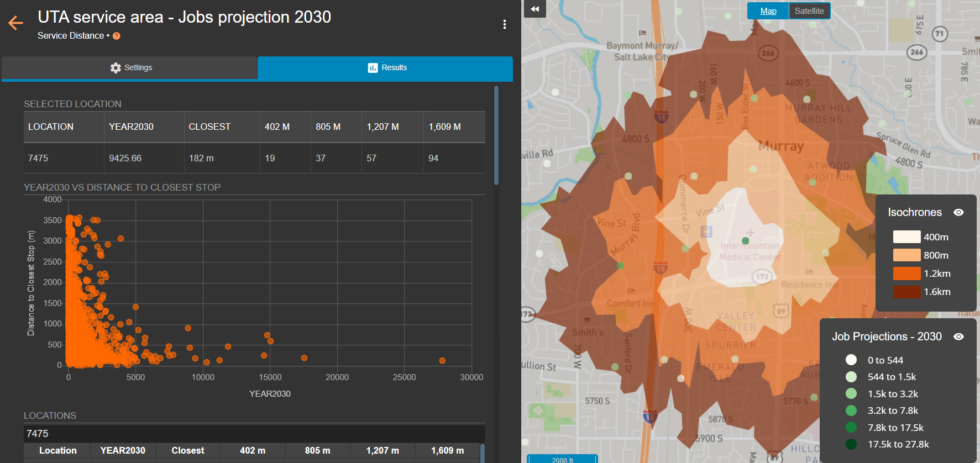Image resolution: width=980 pixels, height=463 pixels.
Task: Click the orange back arrow icon
Action: coord(15,23)
